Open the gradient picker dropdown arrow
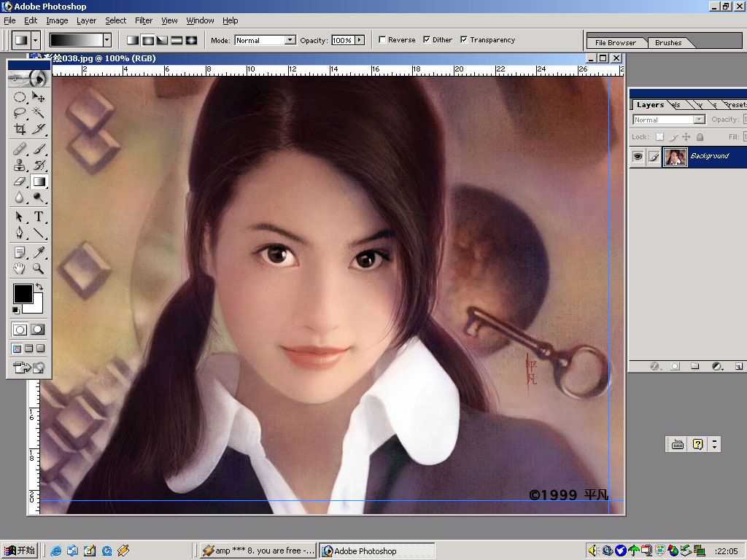Screen dimensions: 747x560 pos(107,40)
